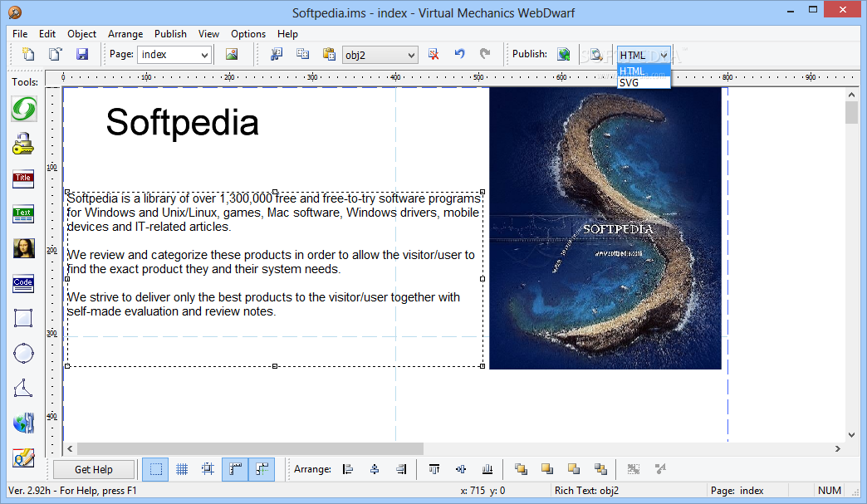The width and height of the screenshot is (867, 504).
Task: Cut the selected object with scissors icon
Action: coord(276,54)
